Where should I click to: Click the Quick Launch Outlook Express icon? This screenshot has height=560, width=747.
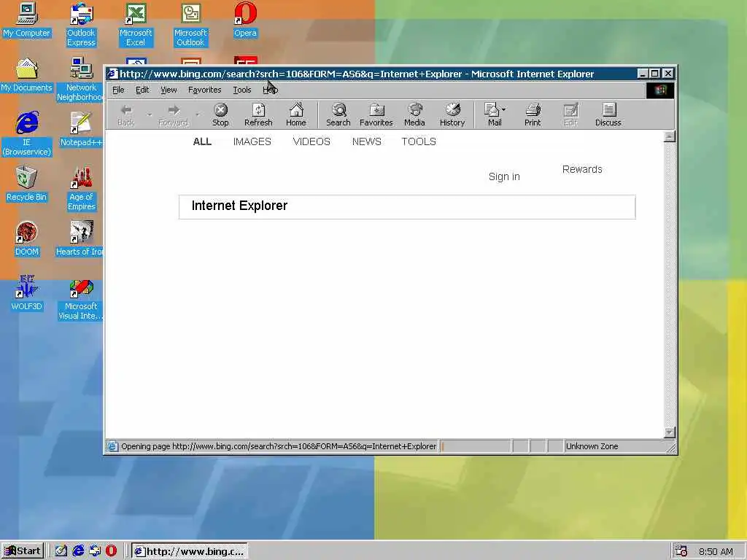pos(95,551)
